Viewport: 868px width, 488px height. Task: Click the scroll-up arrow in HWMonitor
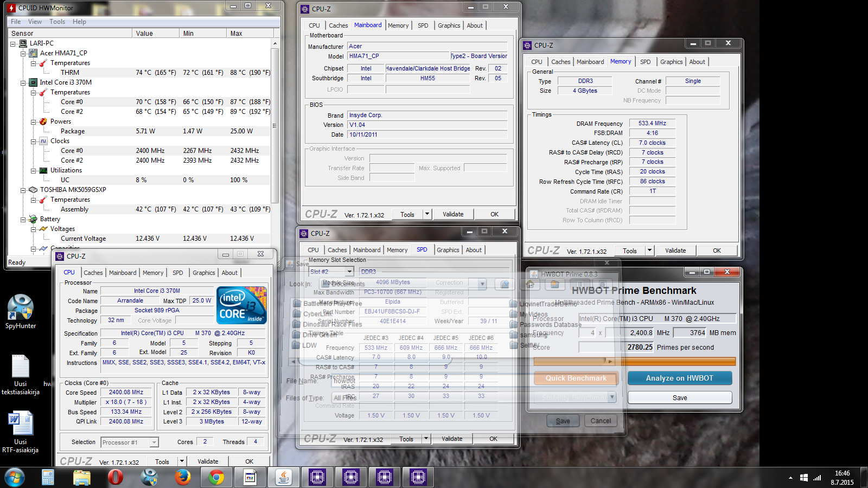[x=275, y=43]
